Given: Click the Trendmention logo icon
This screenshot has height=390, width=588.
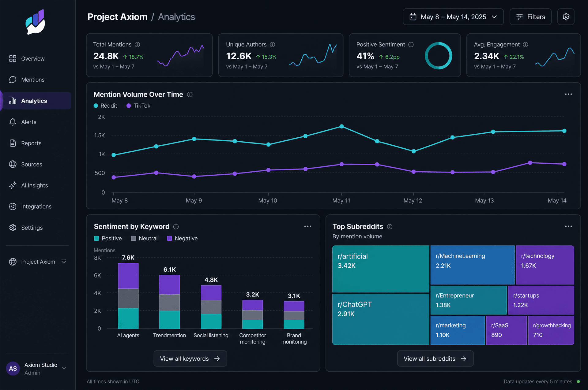Looking at the screenshot, I should [x=35, y=22].
